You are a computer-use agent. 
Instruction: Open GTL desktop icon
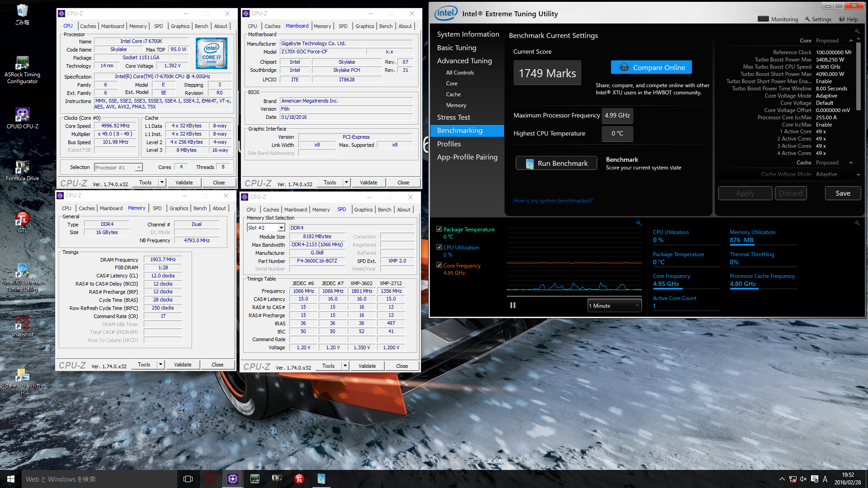pyautogui.click(x=22, y=222)
